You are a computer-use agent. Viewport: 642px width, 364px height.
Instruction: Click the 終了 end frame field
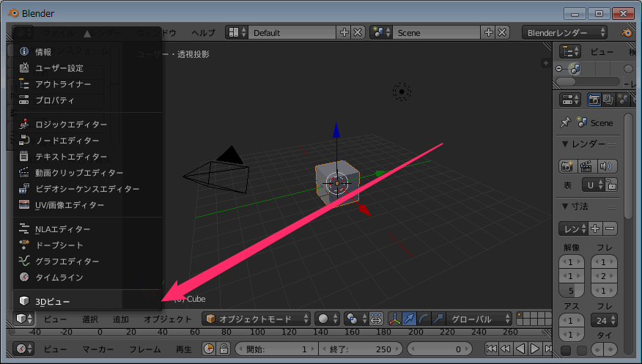point(361,349)
